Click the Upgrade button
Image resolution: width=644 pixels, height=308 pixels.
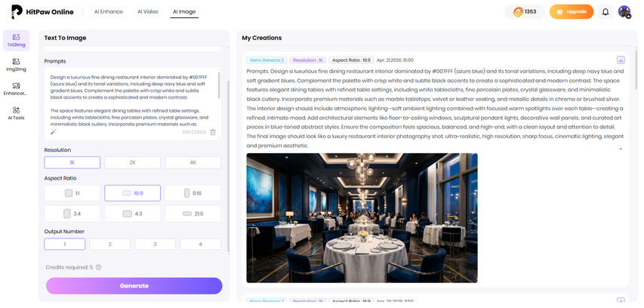pyautogui.click(x=572, y=12)
